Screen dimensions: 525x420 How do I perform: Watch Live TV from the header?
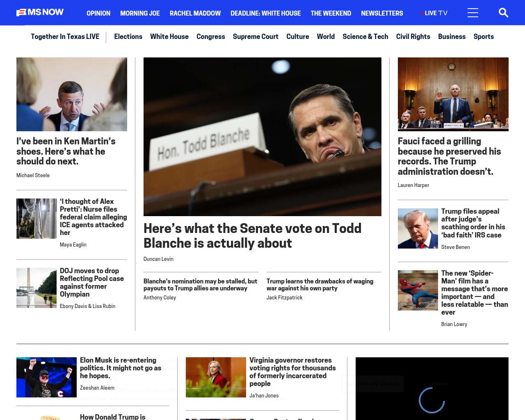click(434, 13)
